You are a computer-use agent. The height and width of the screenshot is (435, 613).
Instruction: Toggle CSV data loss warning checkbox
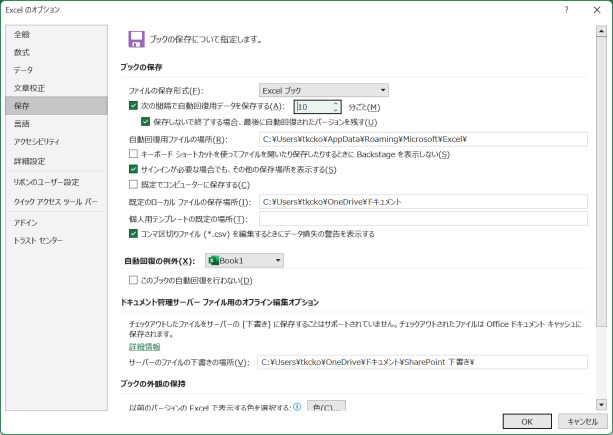tap(133, 233)
